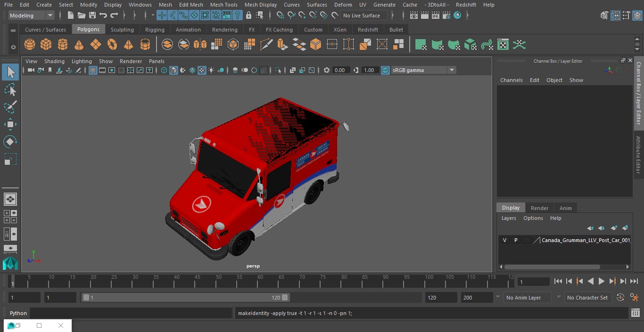Go to the end of playback range
The width and height of the screenshot is (644, 332).
tap(634, 281)
